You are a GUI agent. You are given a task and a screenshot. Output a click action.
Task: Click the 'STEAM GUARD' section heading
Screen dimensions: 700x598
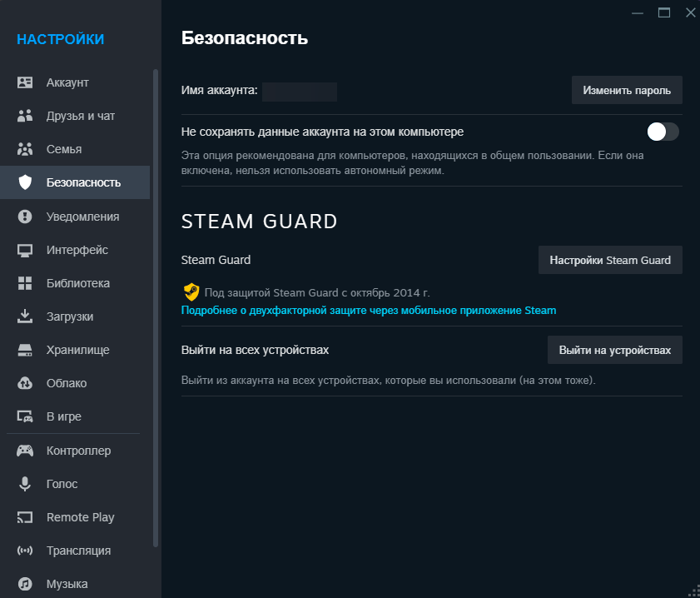click(x=260, y=222)
